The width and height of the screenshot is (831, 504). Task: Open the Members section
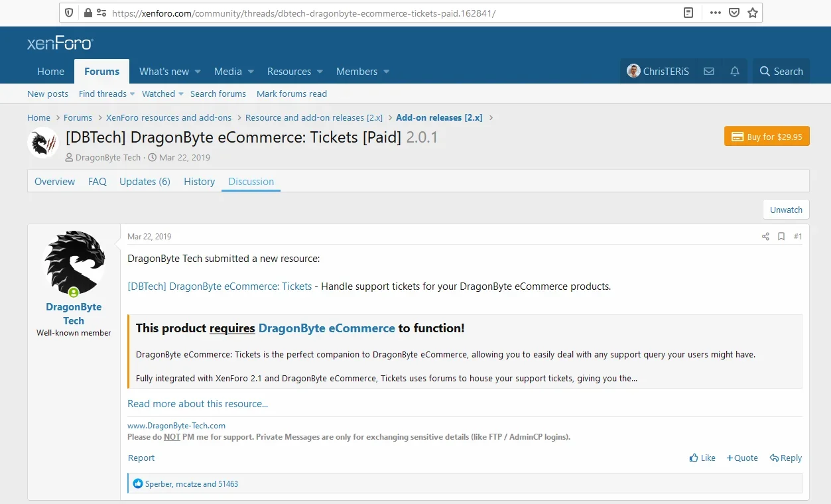coord(357,71)
